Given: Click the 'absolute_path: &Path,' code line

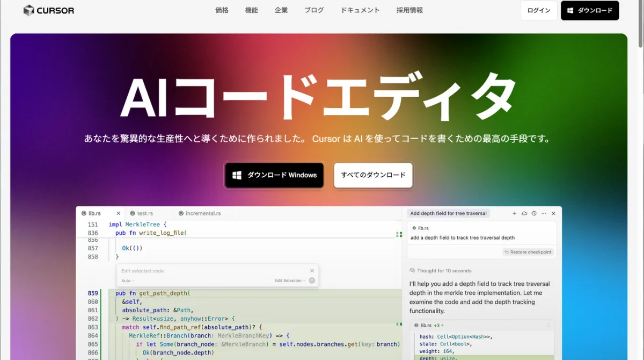Looking at the screenshot, I should [157, 310].
